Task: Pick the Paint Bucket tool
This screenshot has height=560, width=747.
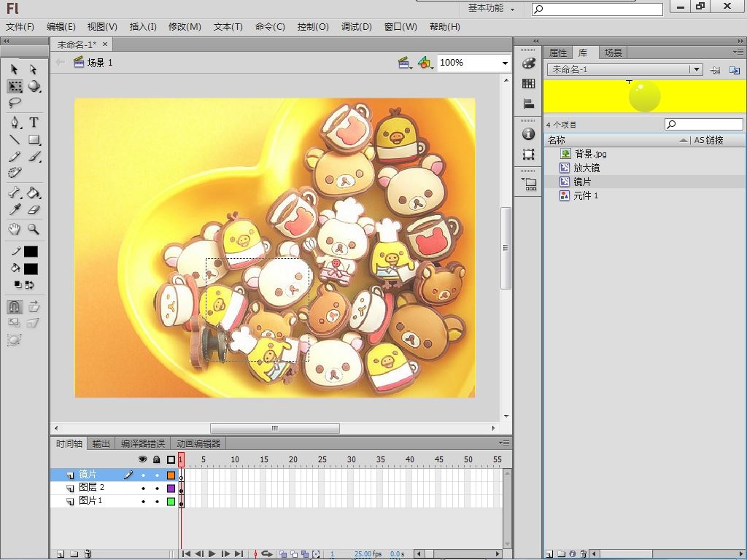Action: [x=34, y=193]
